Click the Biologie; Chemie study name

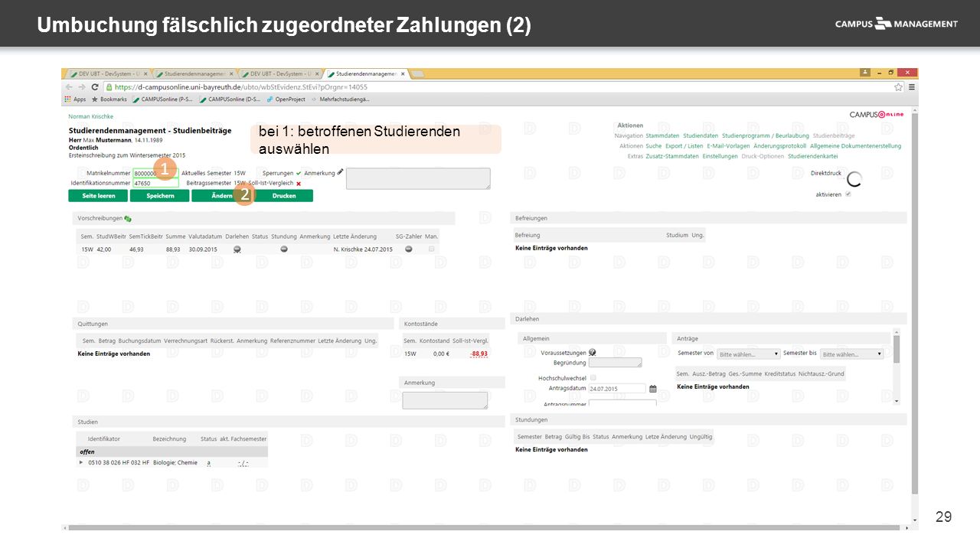click(x=175, y=462)
